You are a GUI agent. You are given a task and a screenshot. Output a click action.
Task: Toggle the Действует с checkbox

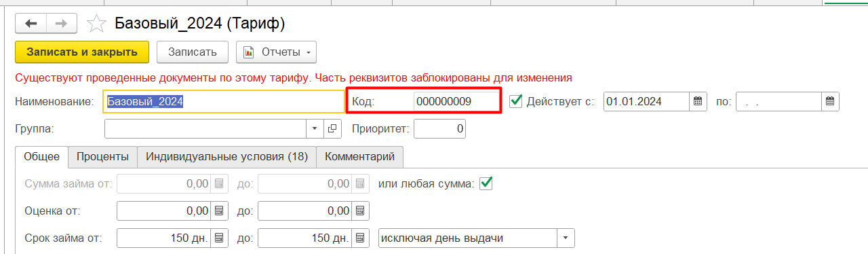coord(516,101)
